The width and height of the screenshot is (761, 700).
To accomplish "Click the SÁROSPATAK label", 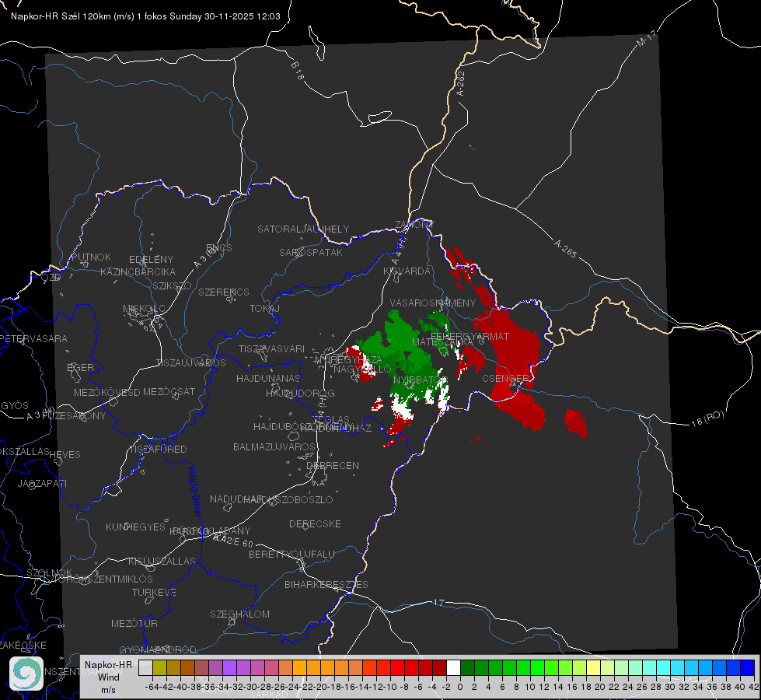I will (311, 252).
